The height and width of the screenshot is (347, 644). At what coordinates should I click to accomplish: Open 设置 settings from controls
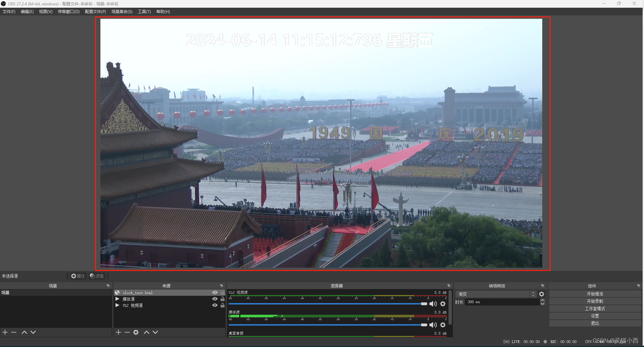click(595, 316)
